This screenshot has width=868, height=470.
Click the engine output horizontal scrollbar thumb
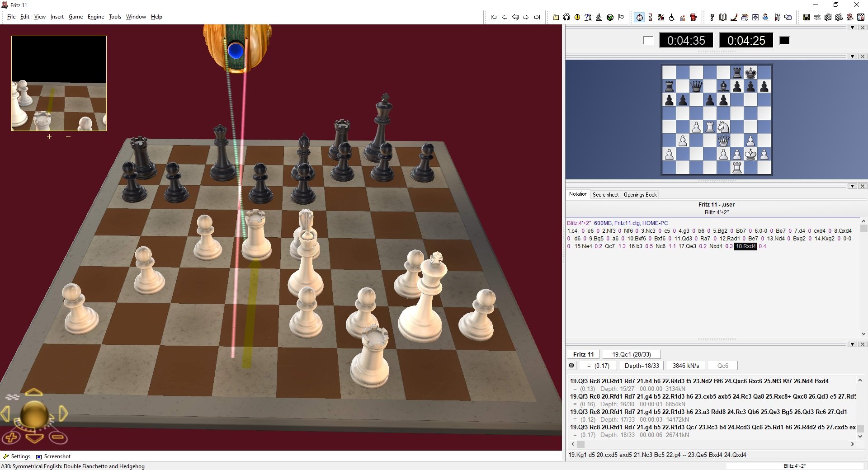click(580, 444)
